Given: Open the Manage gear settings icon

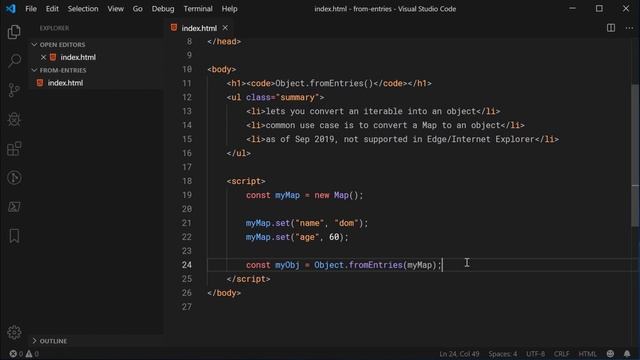Looking at the screenshot, I should (14, 332).
